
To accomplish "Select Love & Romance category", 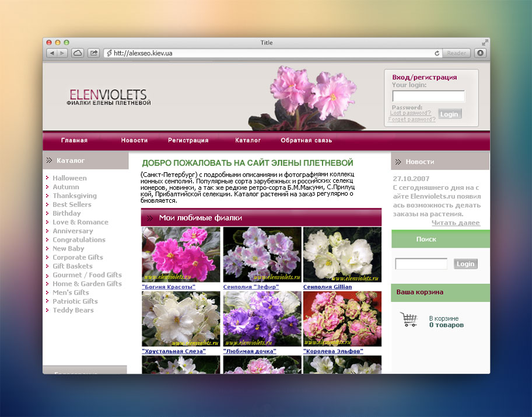I will pyautogui.click(x=80, y=222).
